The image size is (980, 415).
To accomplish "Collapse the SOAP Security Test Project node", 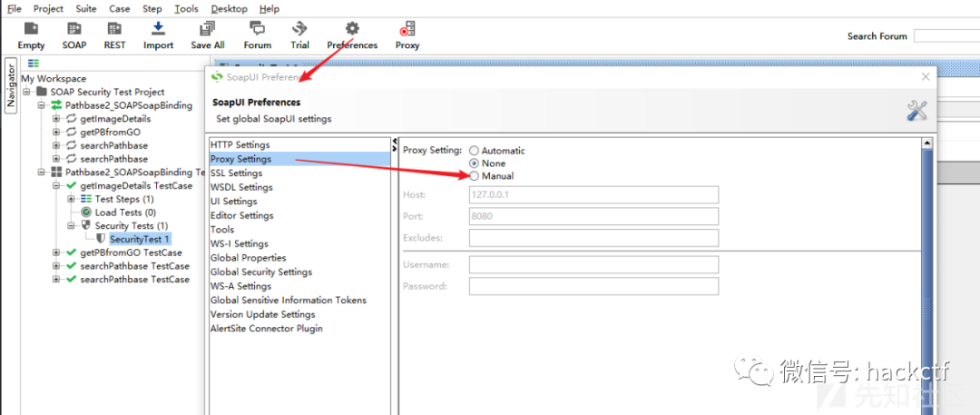I will pos(27,92).
